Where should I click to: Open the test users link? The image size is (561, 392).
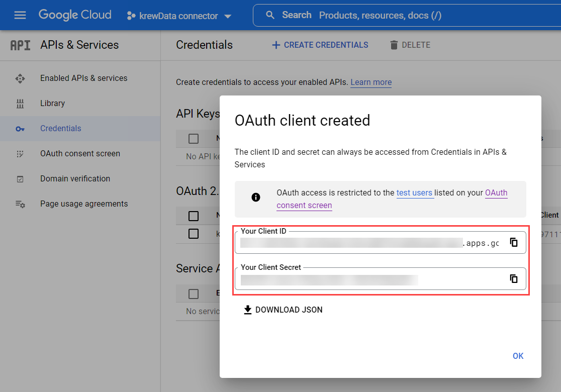coord(415,193)
